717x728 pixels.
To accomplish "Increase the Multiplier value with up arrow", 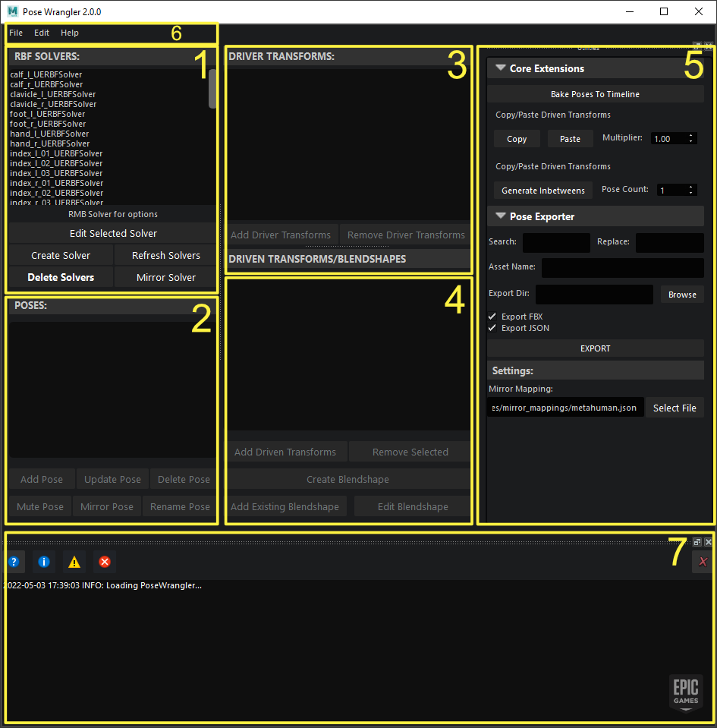I will [x=691, y=136].
